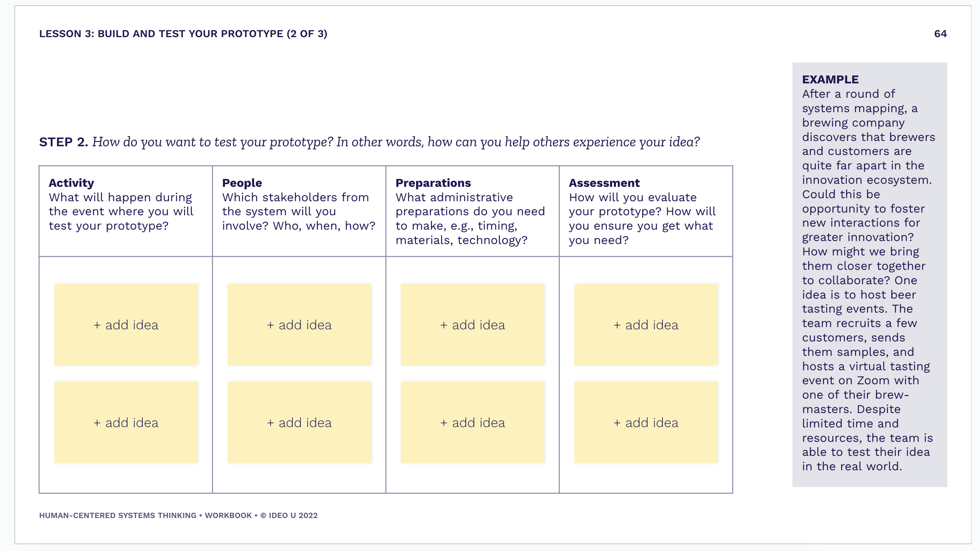Click the Lesson 3 page title
The image size is (980, 551).
[183, 34]
